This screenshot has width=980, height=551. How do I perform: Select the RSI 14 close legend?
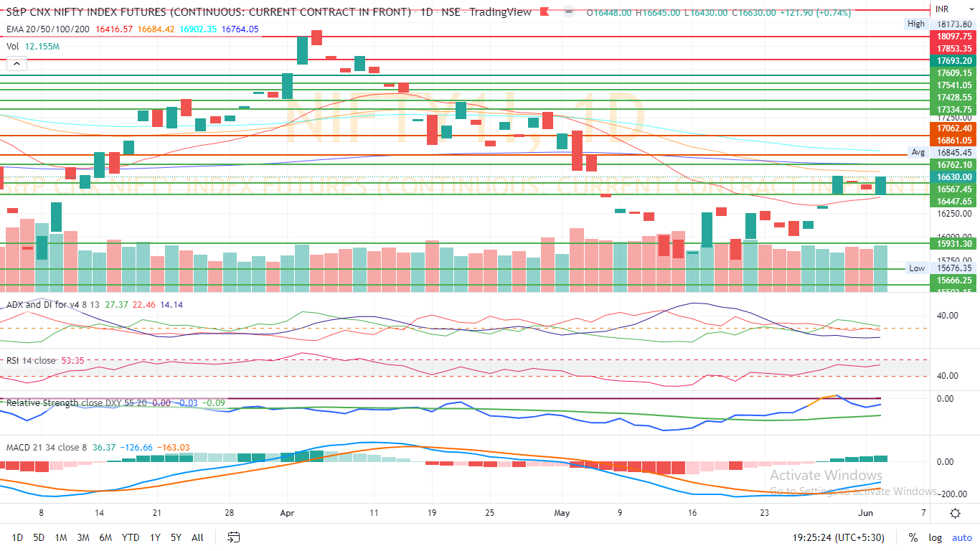click(x=31, y=360)
